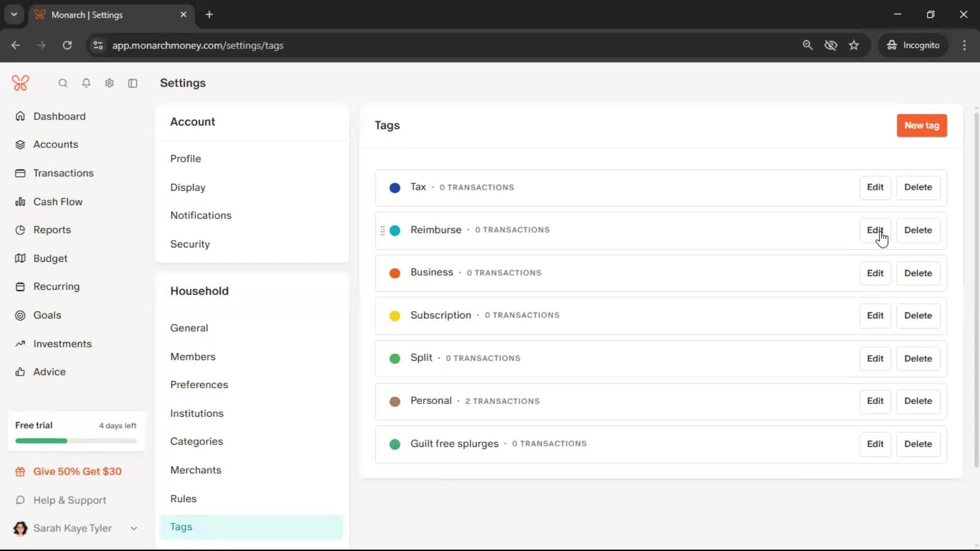Click the browser reload icon
Viewport: 980px width, 551px height.
point(67,45)
